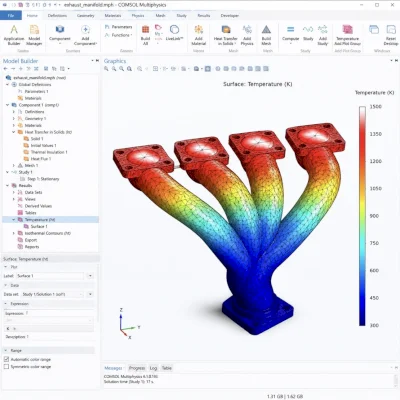Click Build All in the ribbon

pyautogui.click(x=145, y=35)
